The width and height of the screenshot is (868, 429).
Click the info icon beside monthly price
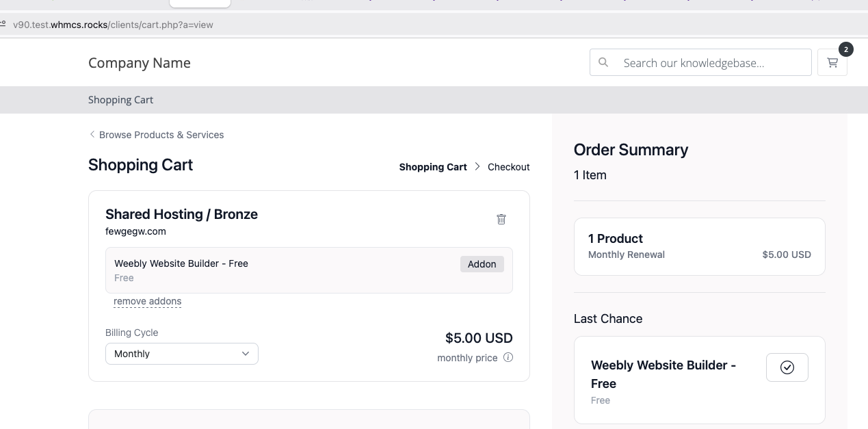[508, 357]
